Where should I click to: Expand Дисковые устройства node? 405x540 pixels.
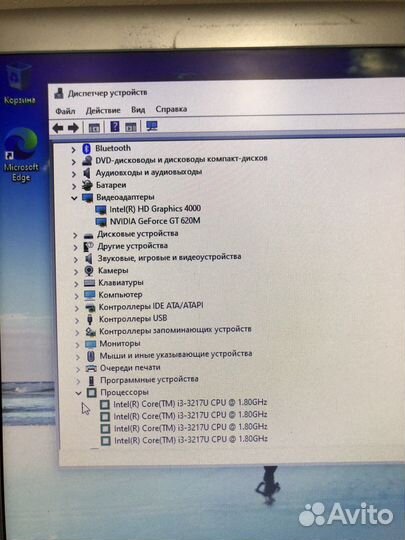75,235
